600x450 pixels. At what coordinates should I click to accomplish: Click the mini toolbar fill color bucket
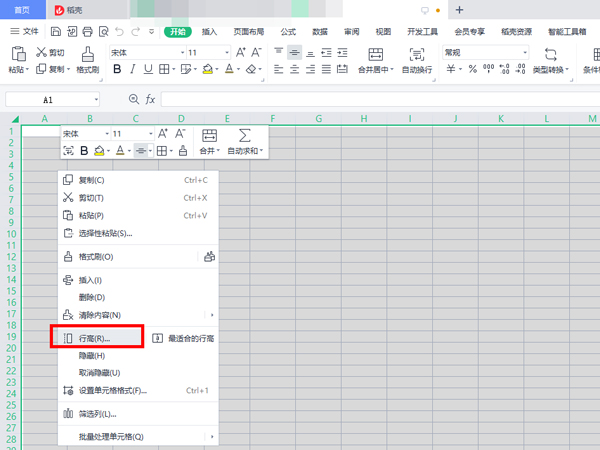point(99,151)
